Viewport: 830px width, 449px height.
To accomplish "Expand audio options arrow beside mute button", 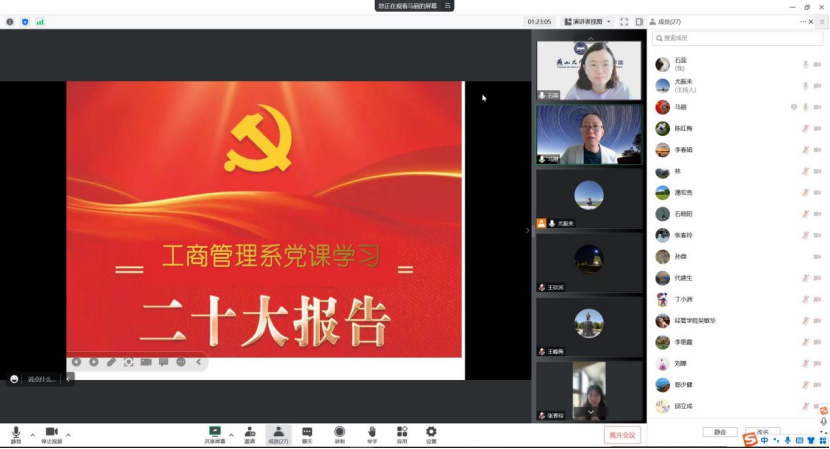I will coord(32,435).
